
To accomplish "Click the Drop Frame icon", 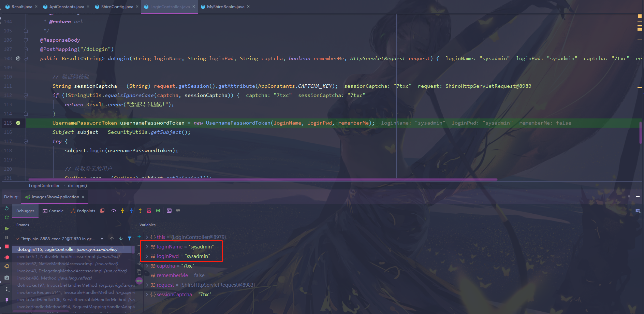I will tap(149, 211).
